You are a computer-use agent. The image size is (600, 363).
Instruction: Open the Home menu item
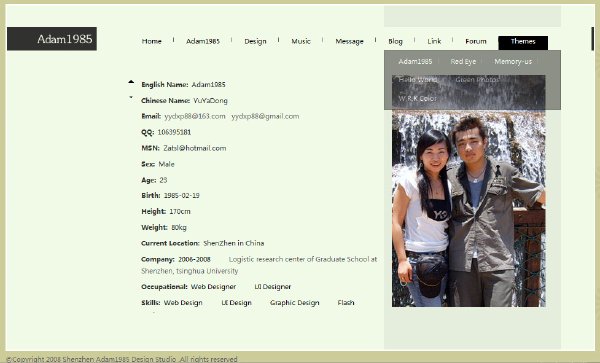(x=152, y=41)
